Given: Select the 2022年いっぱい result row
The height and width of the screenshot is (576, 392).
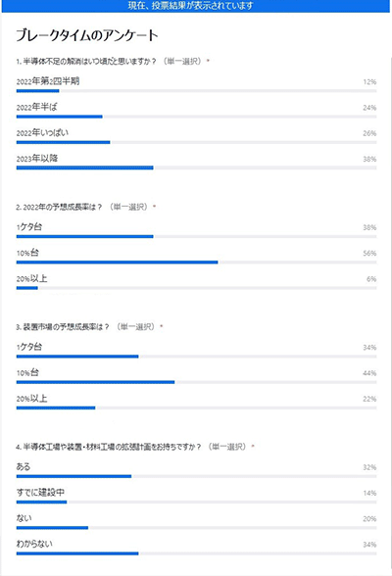Looking at the screenshot, I should (196, 137).
